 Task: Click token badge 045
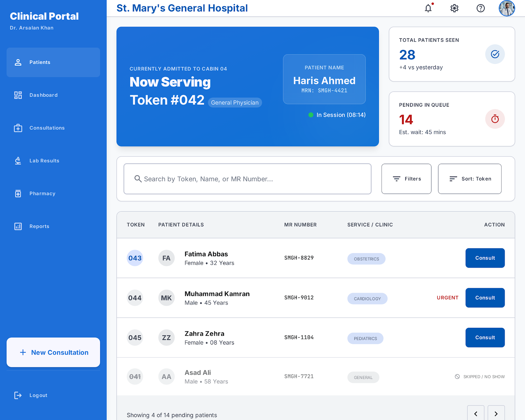[135, 338]
